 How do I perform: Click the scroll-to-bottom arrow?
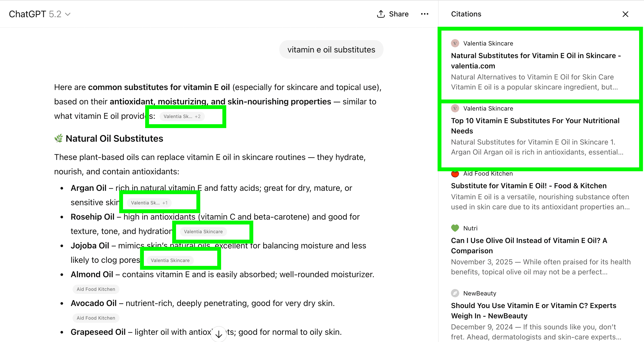(219, 334)
